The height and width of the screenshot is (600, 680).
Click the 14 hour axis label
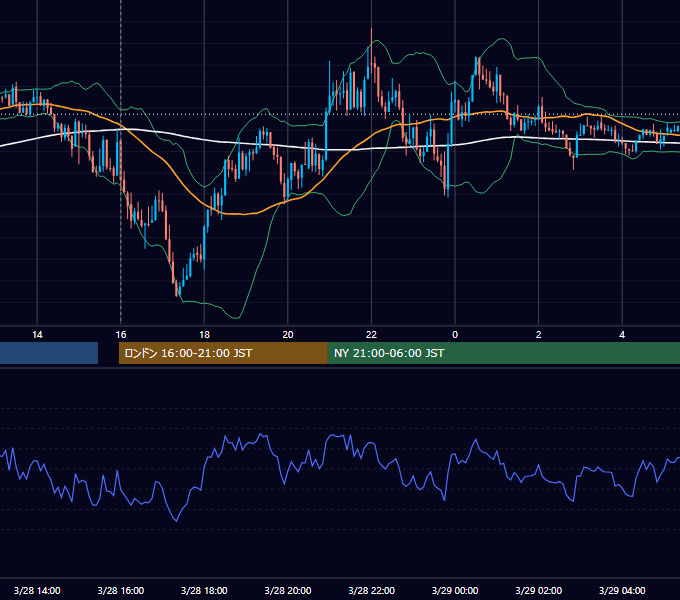(x=37, y=335)
